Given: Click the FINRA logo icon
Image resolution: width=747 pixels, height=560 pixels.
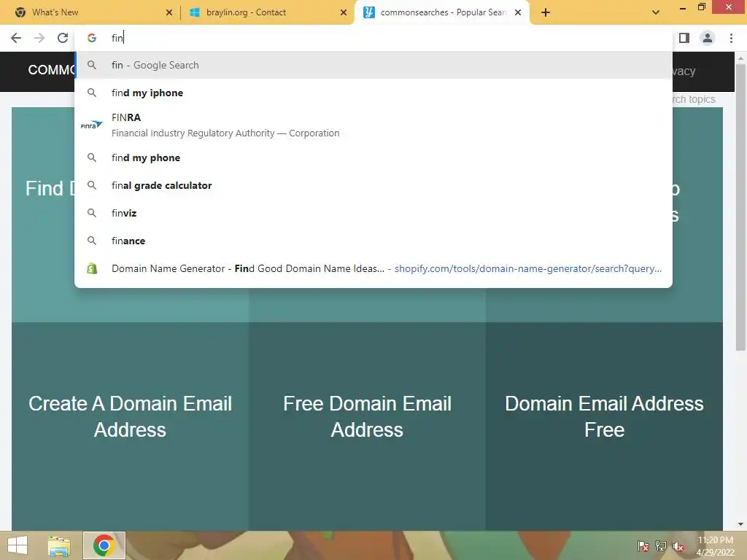Looking at the screenshot, I should click(91, 125).
